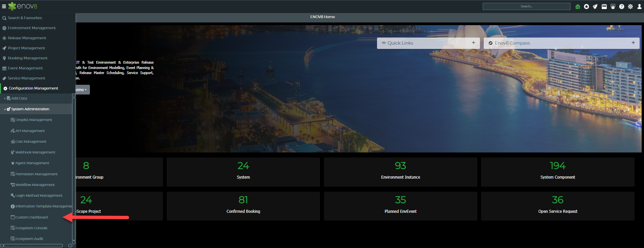Open Ecosystem Console link

(31, 228)
